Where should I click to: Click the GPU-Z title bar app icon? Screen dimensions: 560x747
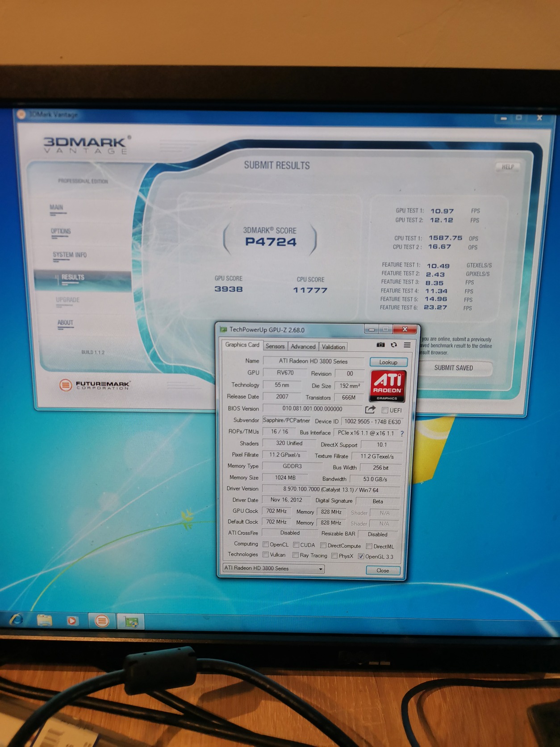coord(223,330)
